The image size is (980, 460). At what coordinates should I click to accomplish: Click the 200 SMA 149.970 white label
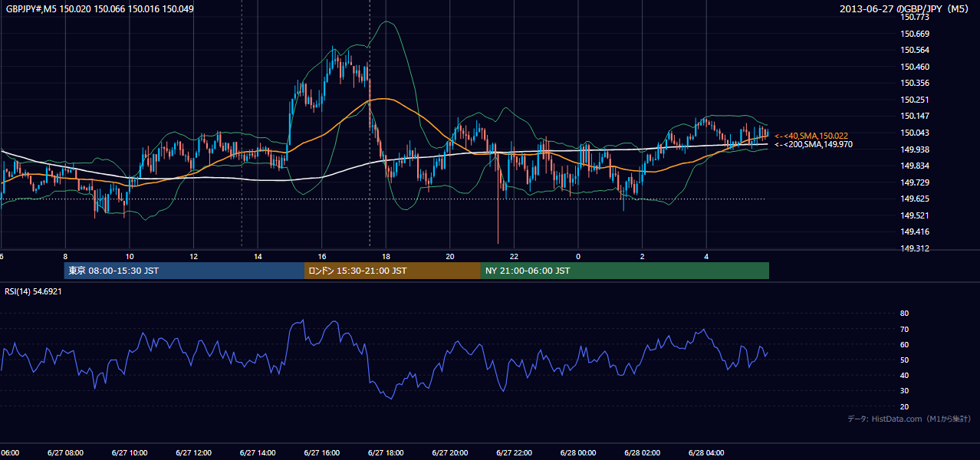[x=813, y=144]
